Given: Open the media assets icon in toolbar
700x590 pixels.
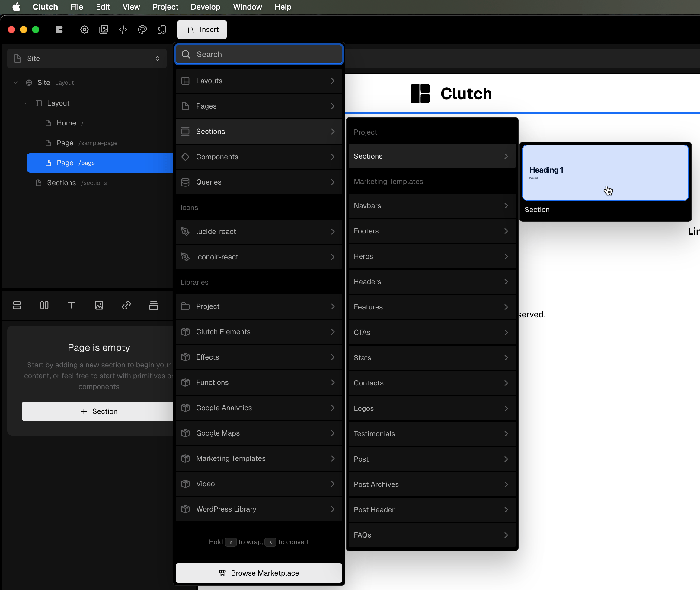Looking at the screenshot, I should coord(104,30).
